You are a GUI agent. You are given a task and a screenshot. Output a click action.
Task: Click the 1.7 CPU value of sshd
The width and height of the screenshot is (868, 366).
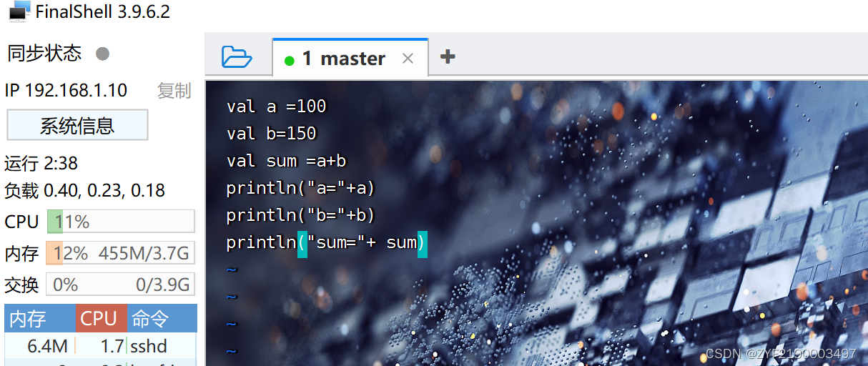(112, 347)
